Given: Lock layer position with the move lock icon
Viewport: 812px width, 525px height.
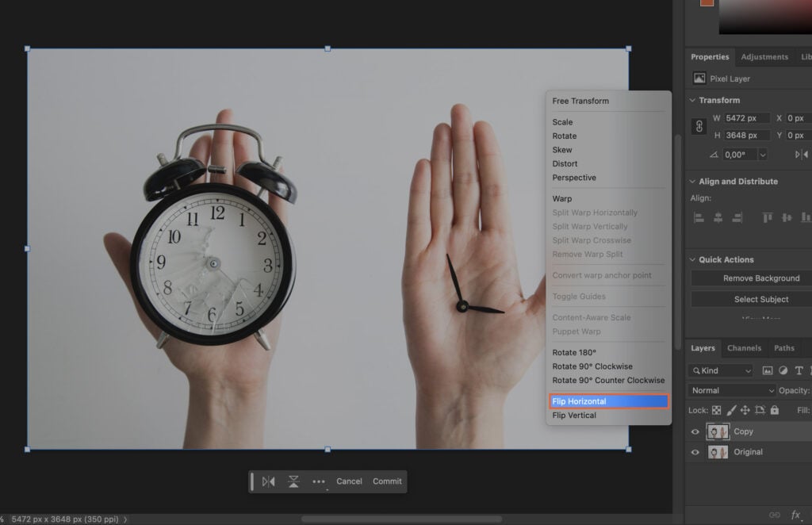Looking at the screenshot, I should tap(745, 410).
